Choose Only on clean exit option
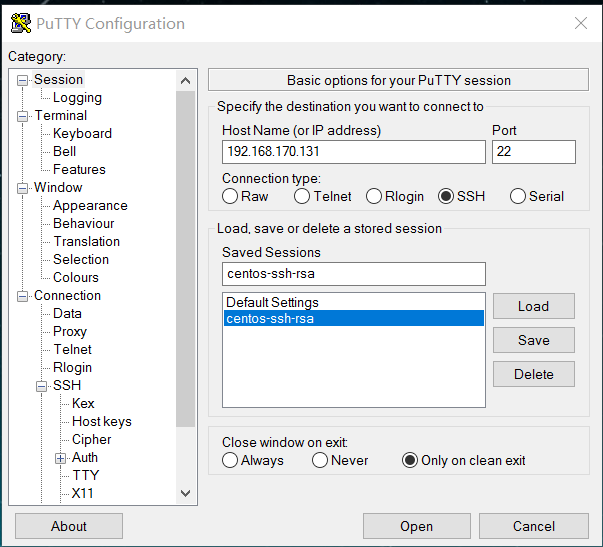 click(x=410, y=460)
